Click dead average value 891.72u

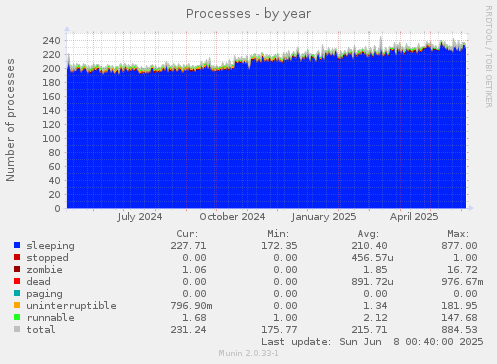click(372, 282)
